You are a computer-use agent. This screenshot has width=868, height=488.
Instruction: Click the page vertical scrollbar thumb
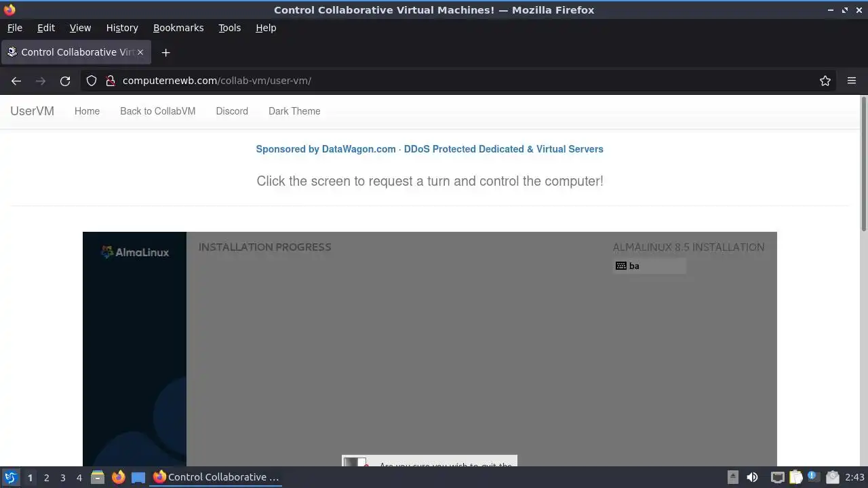[864, 164]
